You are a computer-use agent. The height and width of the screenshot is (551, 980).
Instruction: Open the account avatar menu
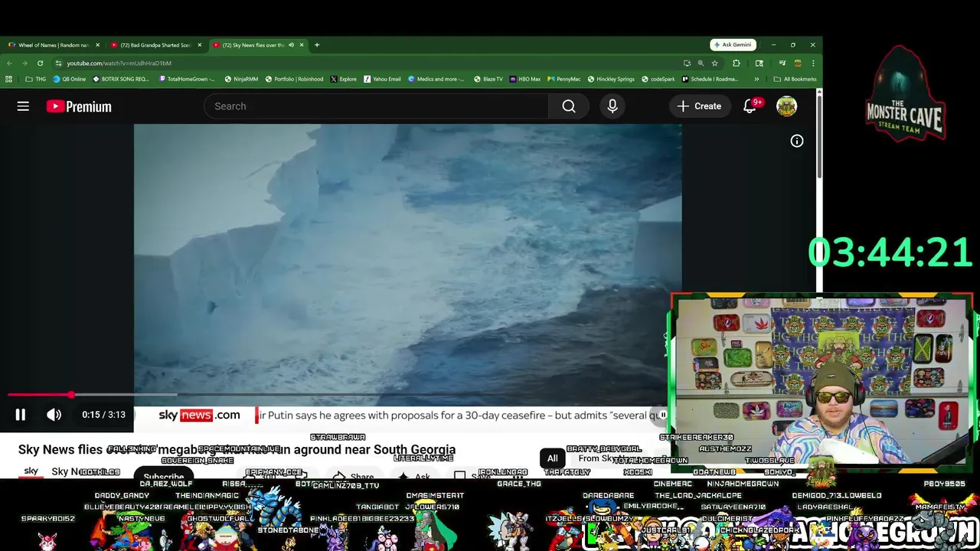coord(786,106)
